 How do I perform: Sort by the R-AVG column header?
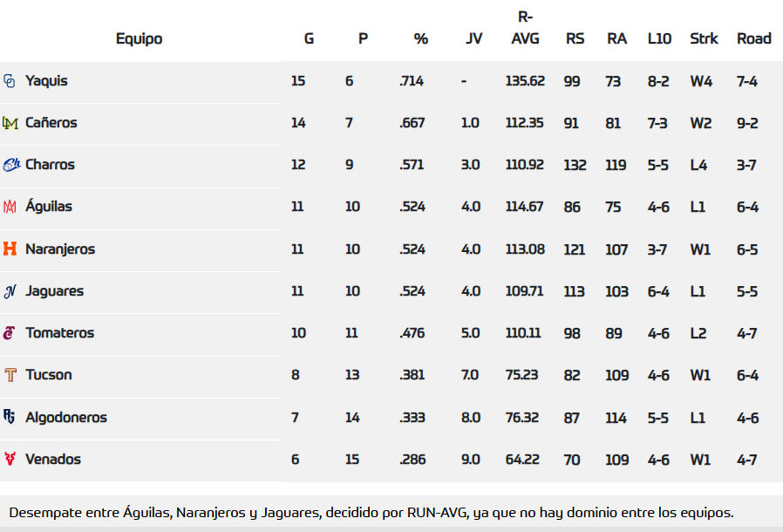[x=525, y=28]
